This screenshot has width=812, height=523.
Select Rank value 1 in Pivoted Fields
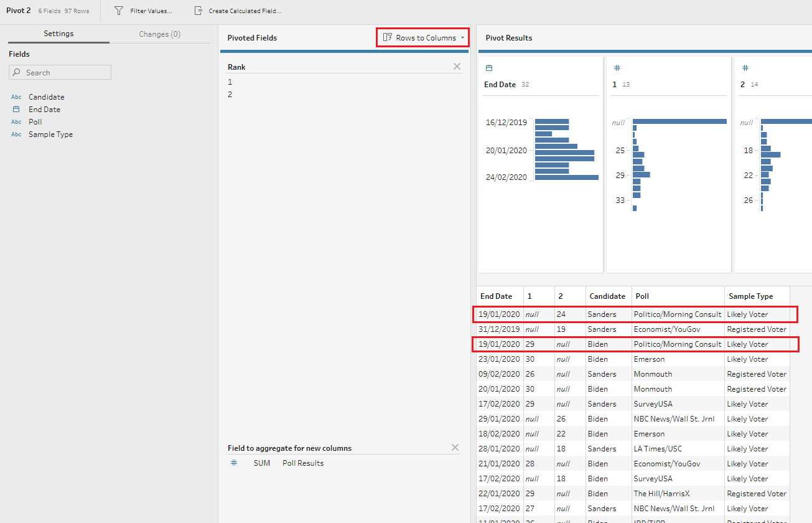pyautogui.click(x=230, y=82)
